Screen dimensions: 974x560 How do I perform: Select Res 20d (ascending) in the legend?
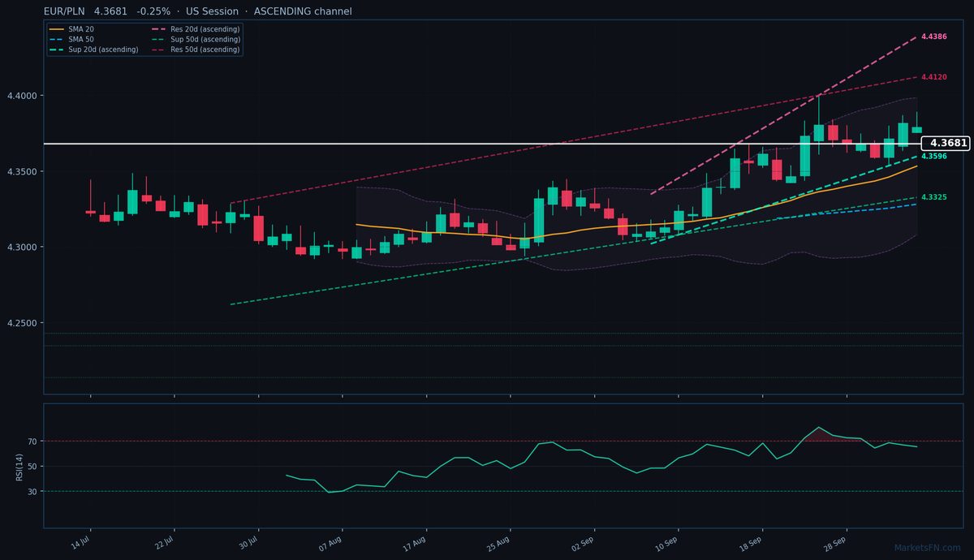196,29
